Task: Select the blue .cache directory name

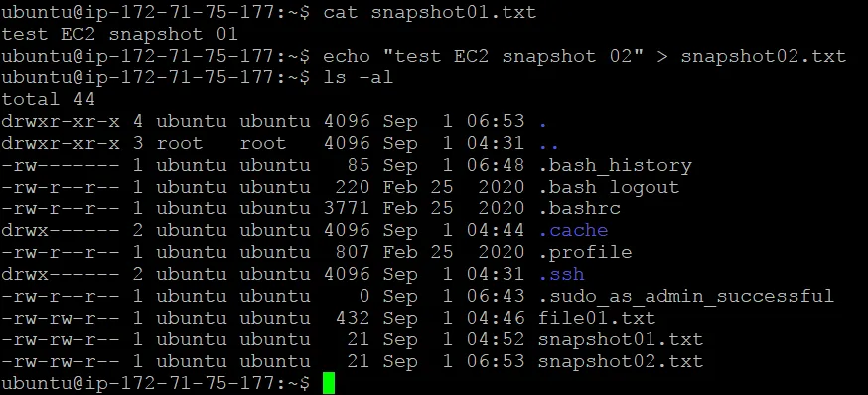Action: point(573,230)
